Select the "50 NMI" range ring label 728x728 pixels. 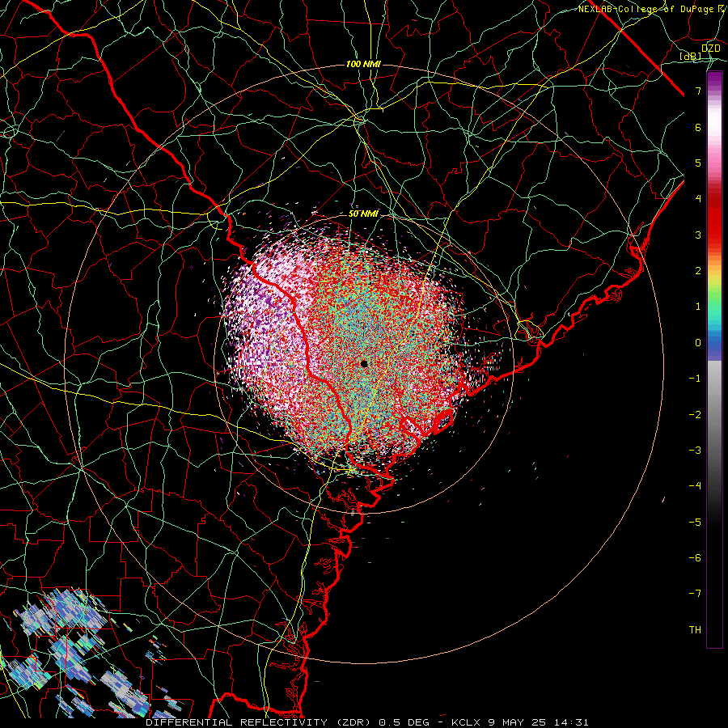tap(363, 214)
